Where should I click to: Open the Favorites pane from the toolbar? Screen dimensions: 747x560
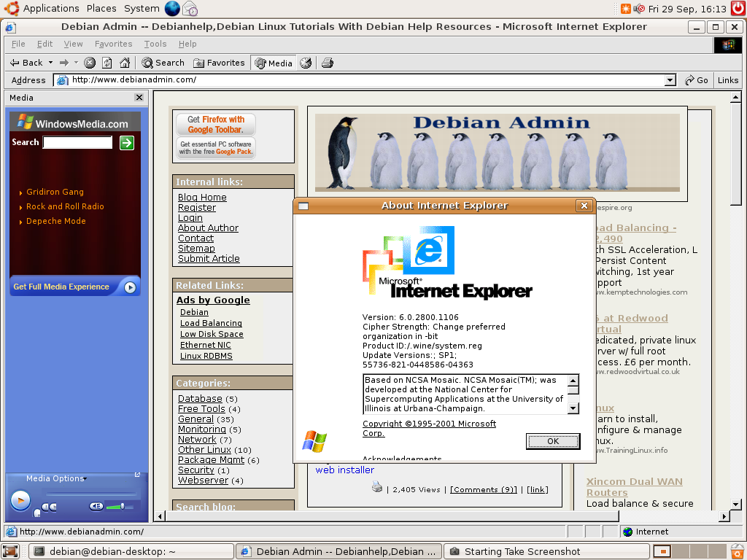(219, 63)
